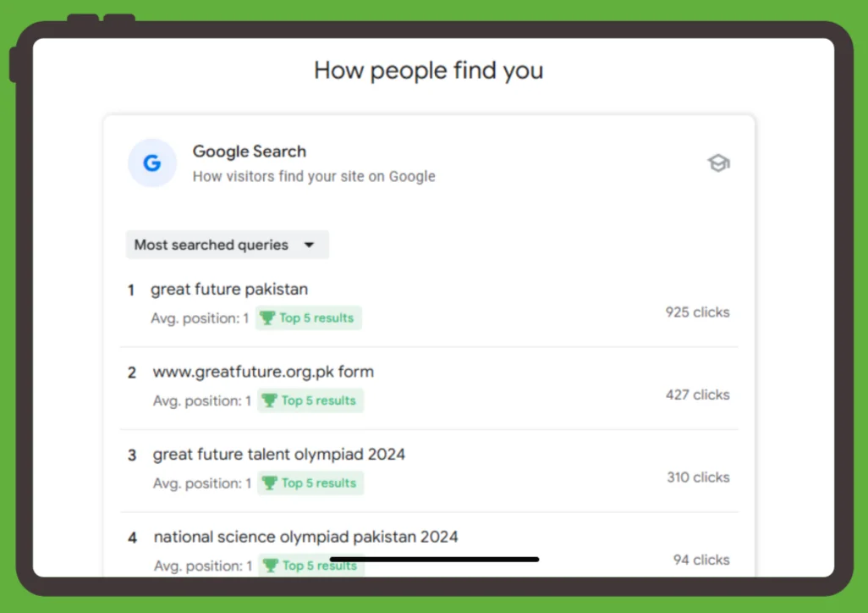Open the graduation cap learning icon
Image resolution: width=868 pixels, height=613 pixels.
click(x=718, y=163)
